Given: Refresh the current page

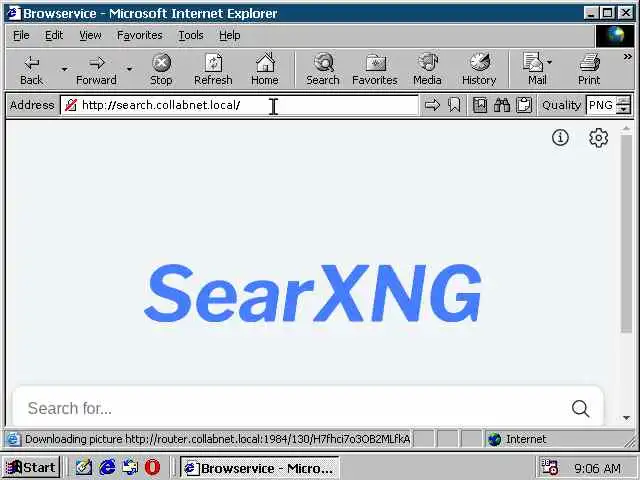Looking at the screenshot, I should [213, 69].
